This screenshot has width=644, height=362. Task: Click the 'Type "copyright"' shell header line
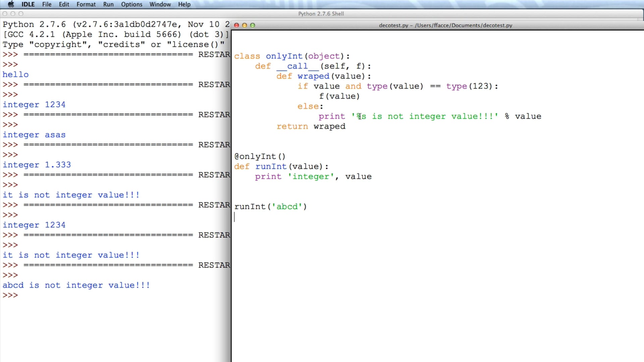(113, 45)
